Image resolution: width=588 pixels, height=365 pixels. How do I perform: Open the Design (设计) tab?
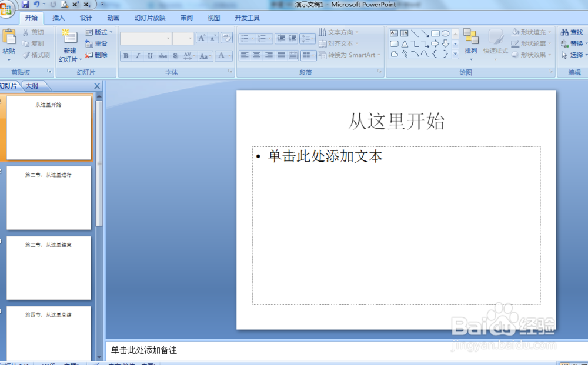[x=85, y=18]
